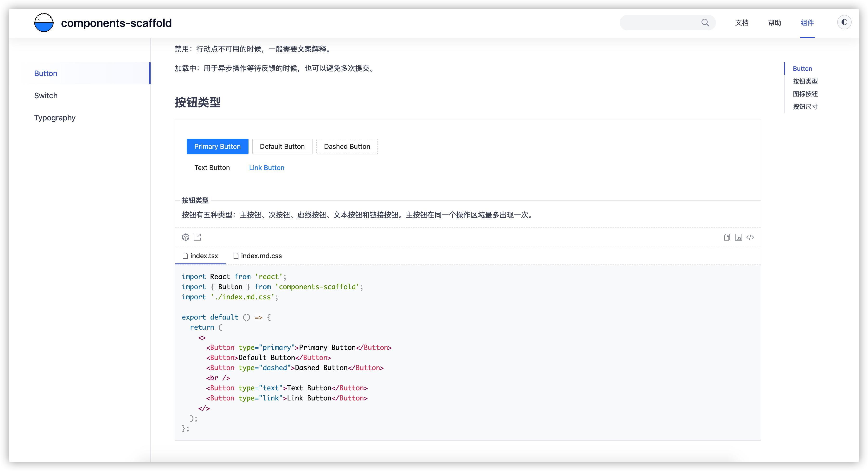The image size is (868, 471).
Task: Open the 帮助 nav menu
Action: point(774,23)
